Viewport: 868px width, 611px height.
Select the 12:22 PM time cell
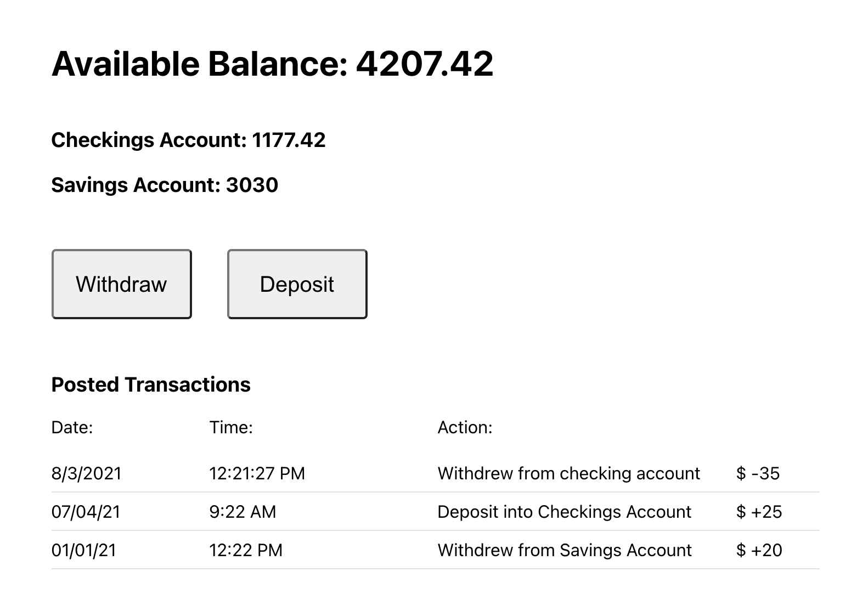(x=246, y=550)
